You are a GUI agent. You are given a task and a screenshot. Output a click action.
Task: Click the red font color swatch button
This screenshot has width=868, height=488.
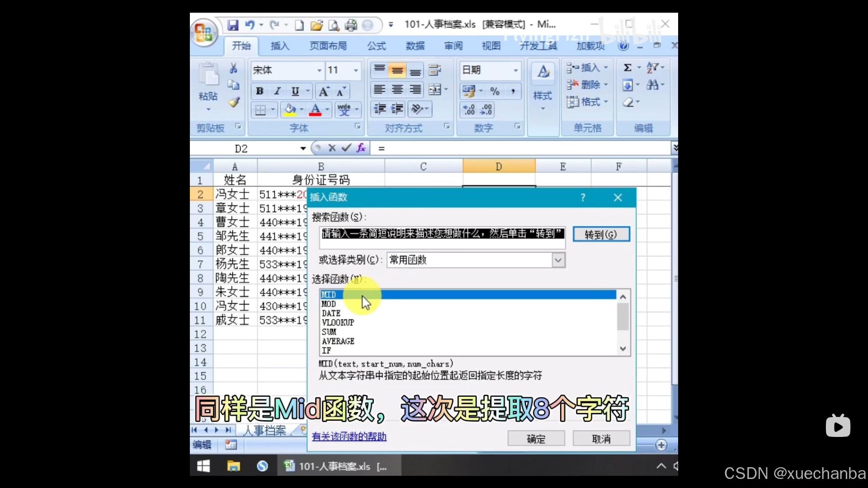tap(315, 110)
